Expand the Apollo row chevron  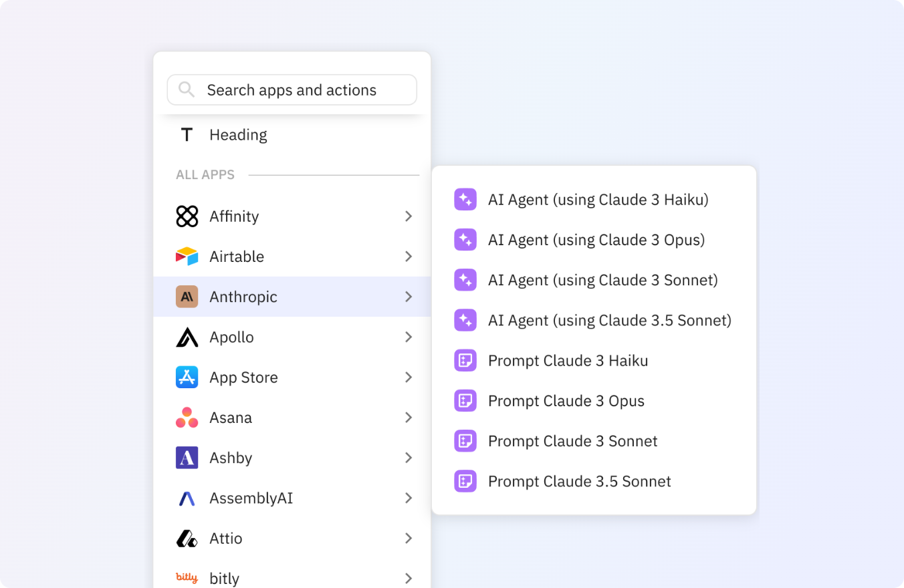(409, 337)
